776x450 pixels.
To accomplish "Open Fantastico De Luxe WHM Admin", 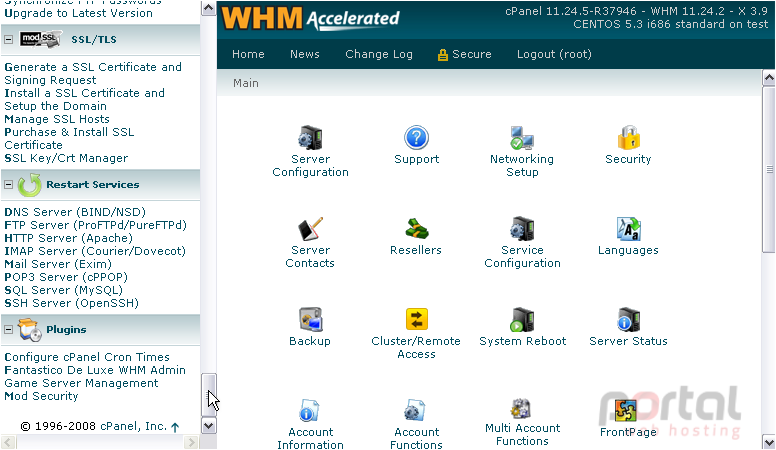I will [x=95, y=370].
